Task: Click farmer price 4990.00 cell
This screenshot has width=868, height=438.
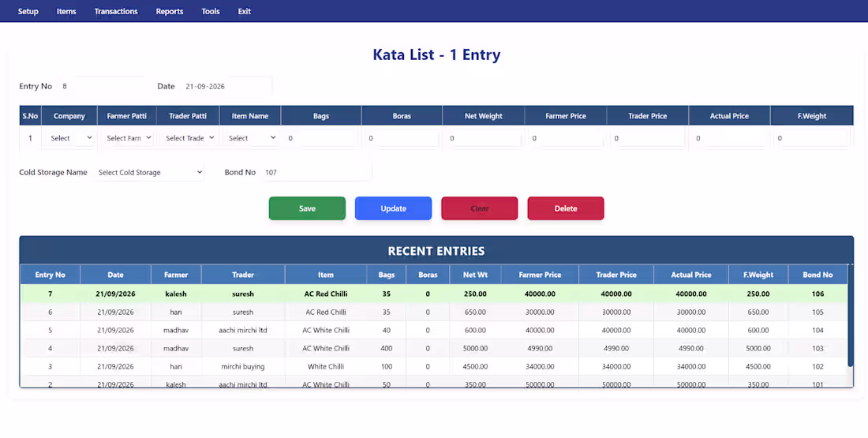Action: point(540,348)
